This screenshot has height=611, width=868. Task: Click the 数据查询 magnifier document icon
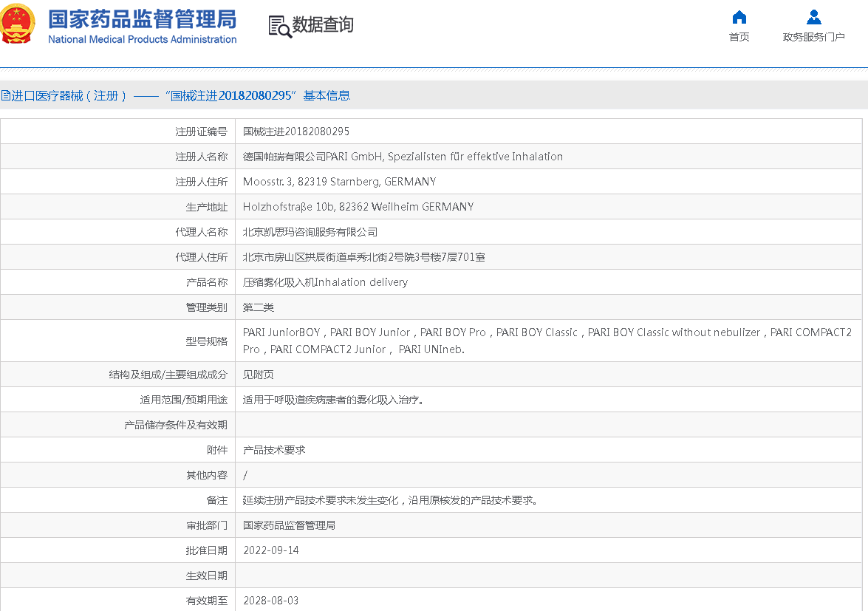tap(279, 26)
